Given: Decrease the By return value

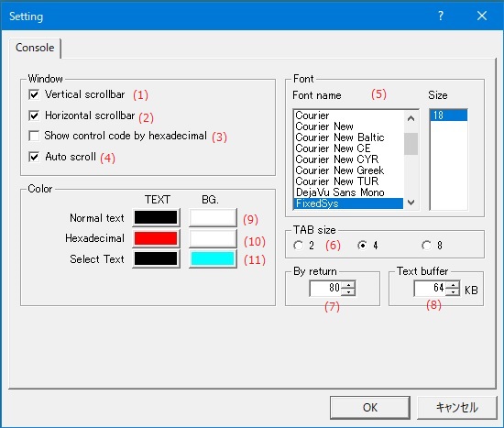Looking at the screenshot, I should click(348, 292).
